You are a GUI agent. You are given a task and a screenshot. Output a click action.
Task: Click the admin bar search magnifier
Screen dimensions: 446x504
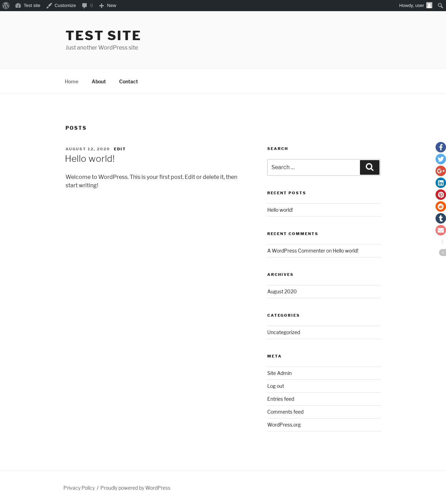[440, 6]
